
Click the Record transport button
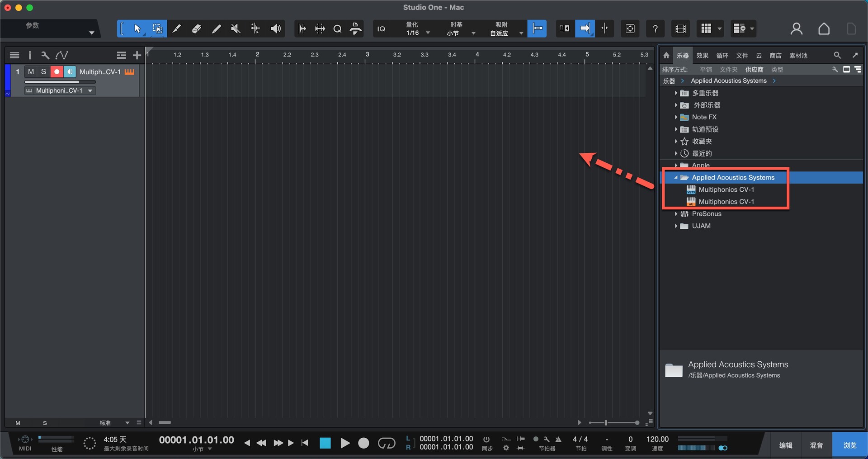(363, 443)
